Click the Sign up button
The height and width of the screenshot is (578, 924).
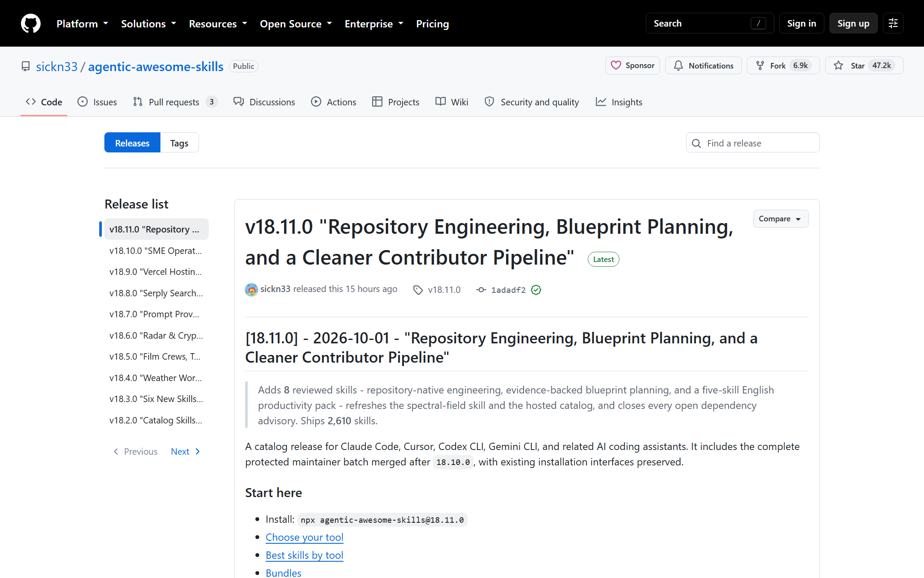853,23
